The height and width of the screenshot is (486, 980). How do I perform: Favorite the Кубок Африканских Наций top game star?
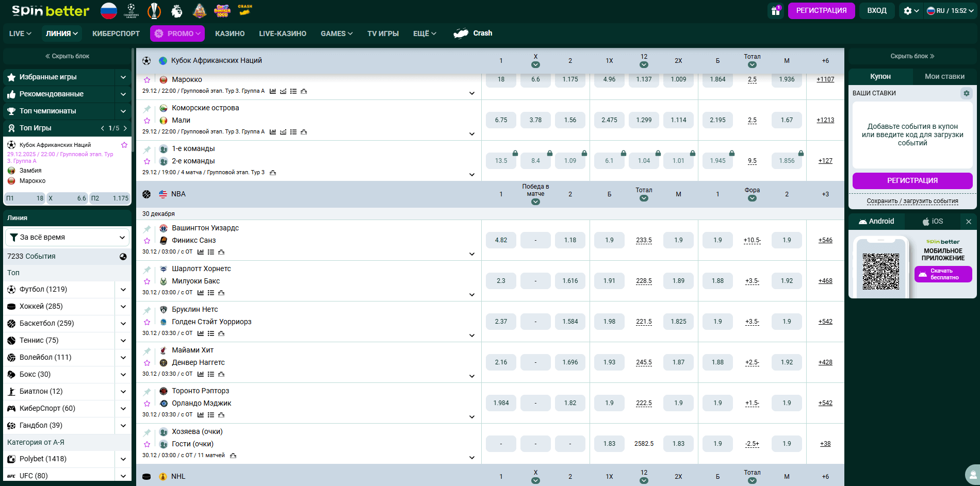(124, 145)
